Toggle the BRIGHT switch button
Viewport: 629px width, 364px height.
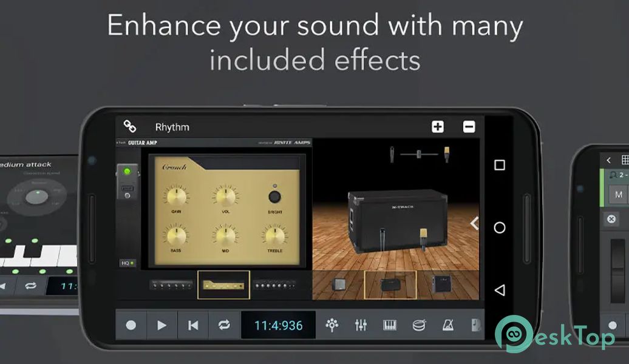pos(275,197)
